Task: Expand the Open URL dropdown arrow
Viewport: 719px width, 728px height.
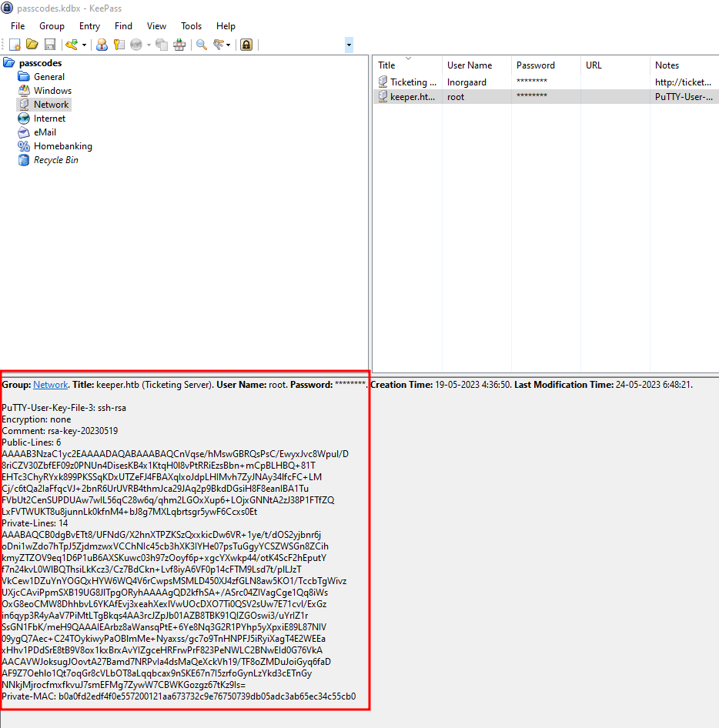Action: pyautogui.click(x=149, y=45)
